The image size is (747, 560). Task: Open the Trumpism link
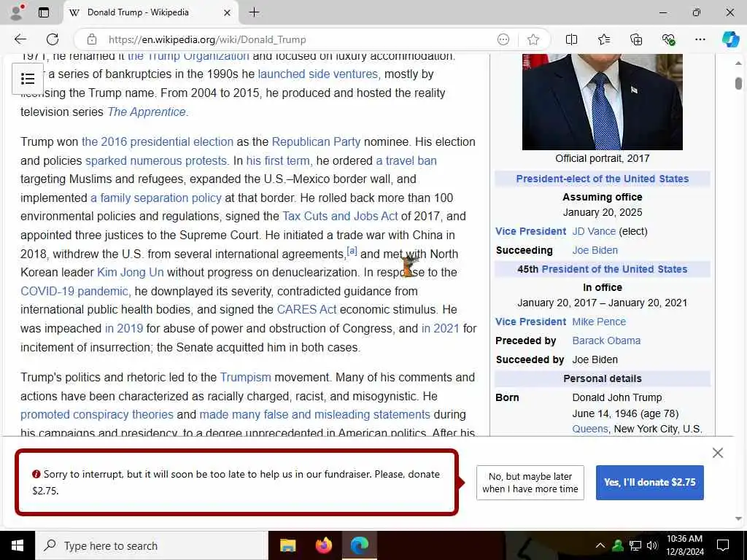[245, 378]
